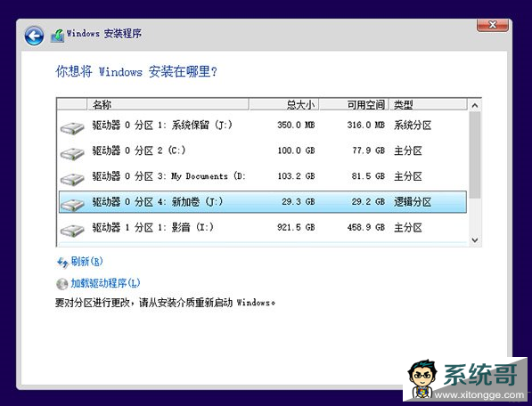Screen dimensions: 532x406
Task: Click 主分区 type in C: row
Action: click(408, 150)
